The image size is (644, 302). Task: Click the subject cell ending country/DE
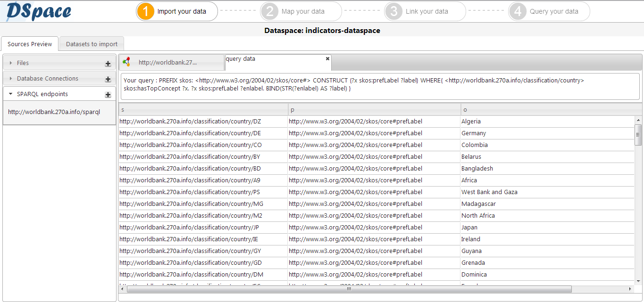tap(203, 133)
